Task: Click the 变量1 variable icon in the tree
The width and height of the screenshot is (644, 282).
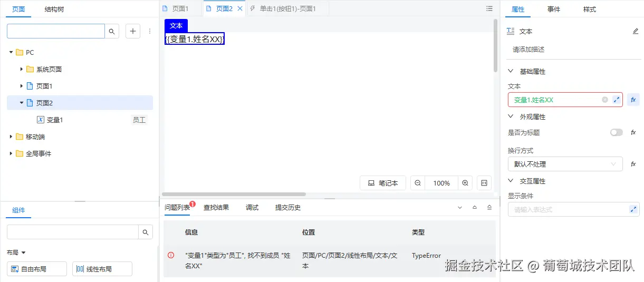Action: [x=40, y=120]
